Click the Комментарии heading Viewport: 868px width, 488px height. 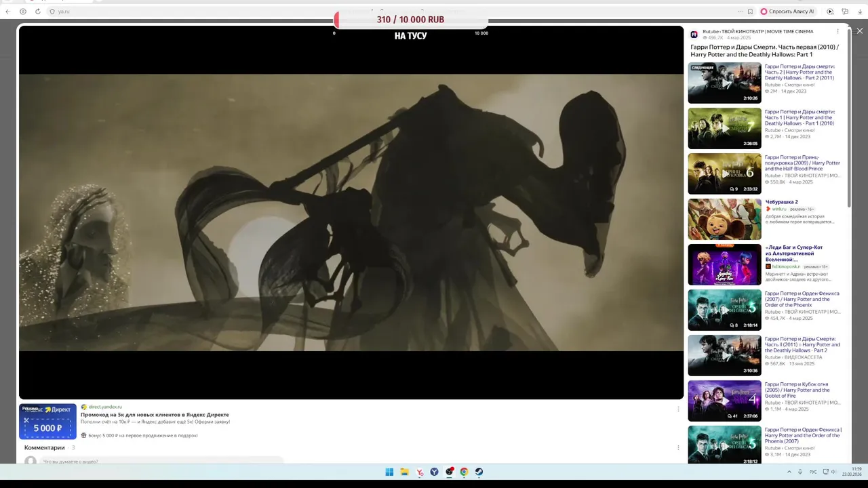coord(45,447)
